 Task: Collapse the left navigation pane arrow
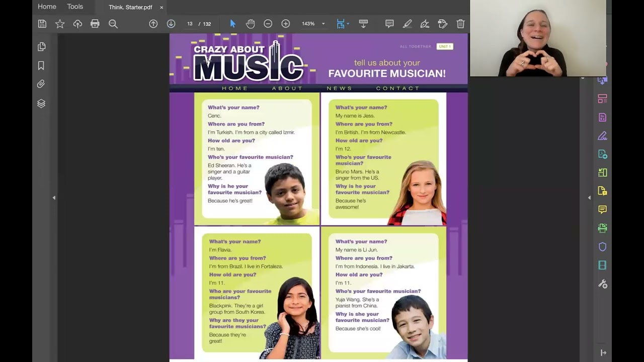(x=54, y=198)
